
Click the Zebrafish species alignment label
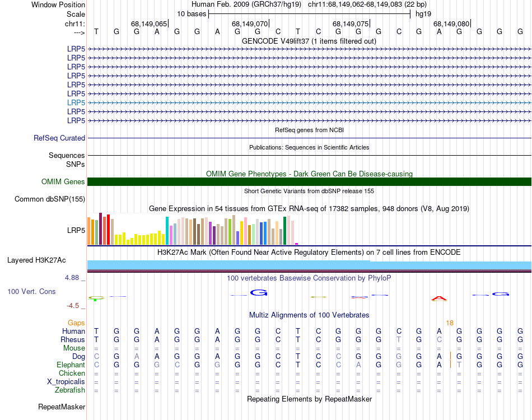(x=69, y=390)
